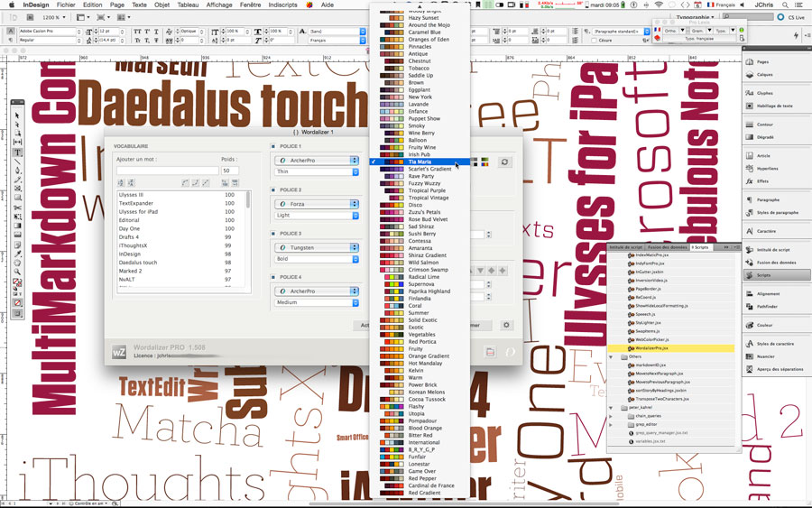Viewport: 812px width, 508px height.
Task: Click the Wordalizer folder icon
Action: (490, 352)
